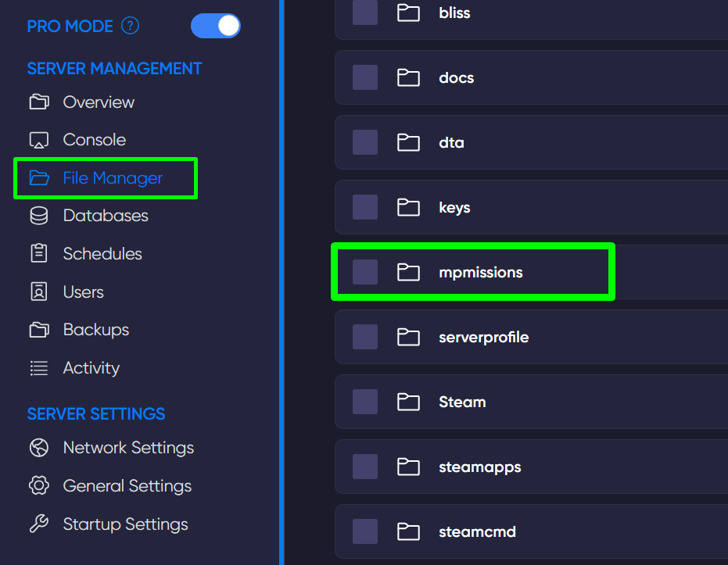This screenshot has width=728, height=565.
Task: Open the steamapps folder
Action: (x=479, y=467)
